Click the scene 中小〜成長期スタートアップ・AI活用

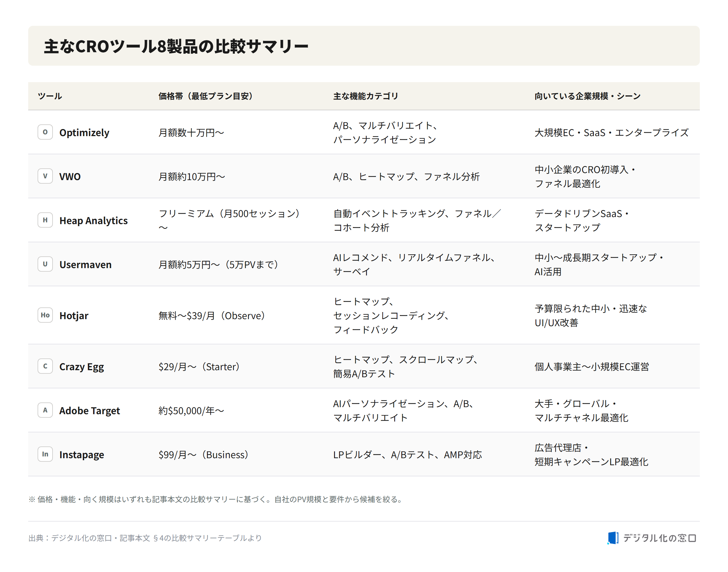[599, 264]
